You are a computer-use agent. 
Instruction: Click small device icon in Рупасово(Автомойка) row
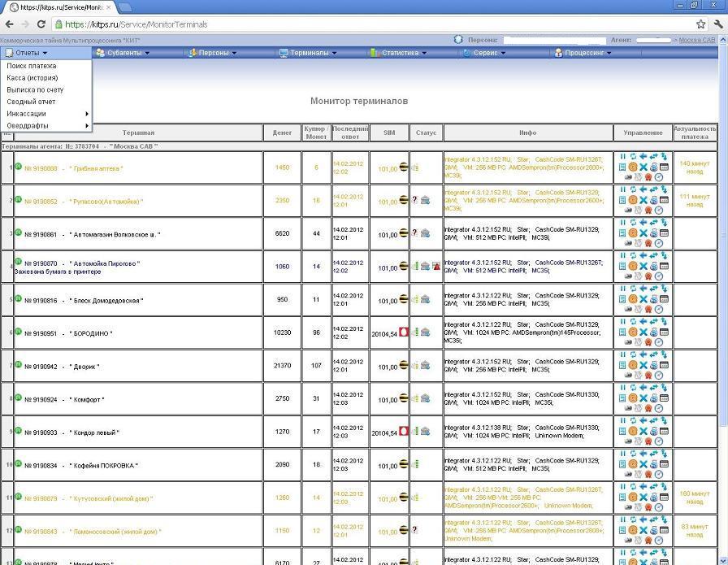[628, 211]
